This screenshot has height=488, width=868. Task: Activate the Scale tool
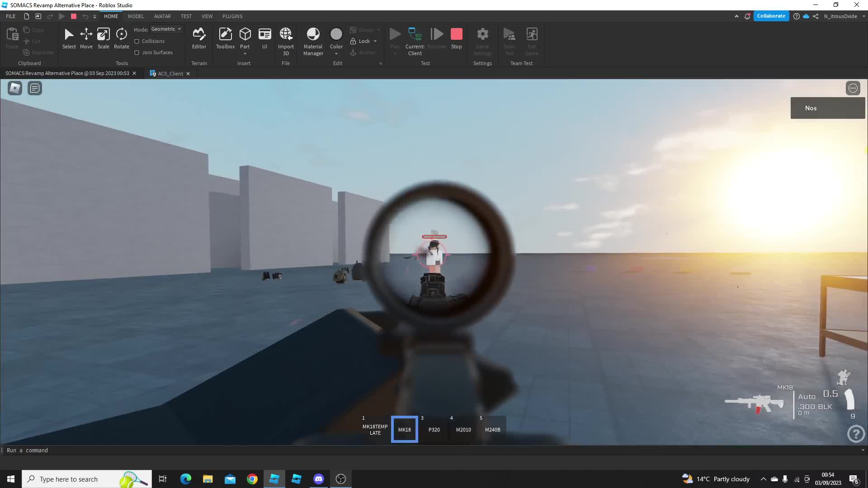[x=103, y=38]
